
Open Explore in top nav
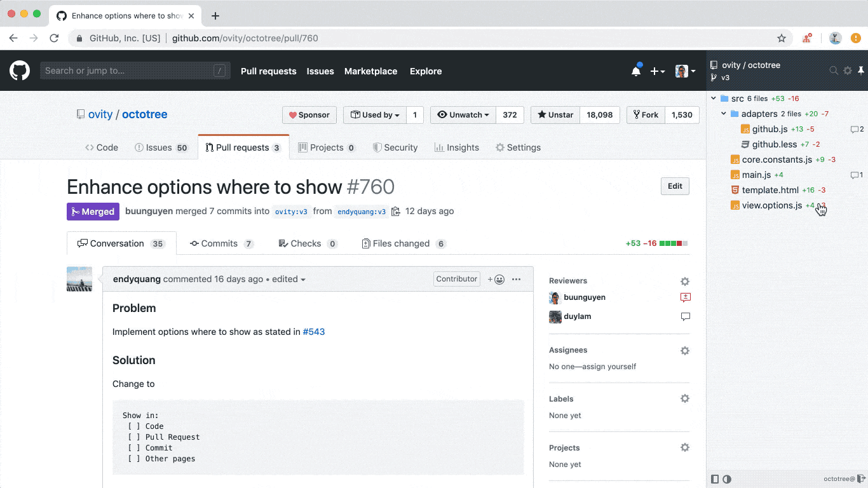click(x=426, y=71)
